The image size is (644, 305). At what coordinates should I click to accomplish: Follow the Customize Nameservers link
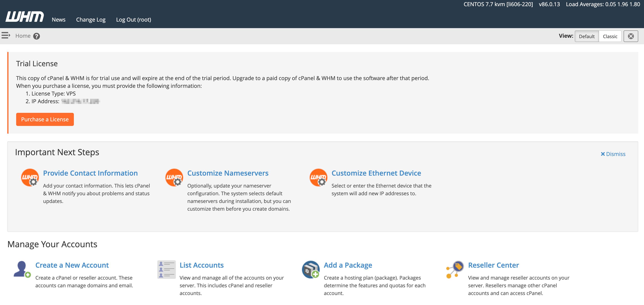[x=228, y=173]
